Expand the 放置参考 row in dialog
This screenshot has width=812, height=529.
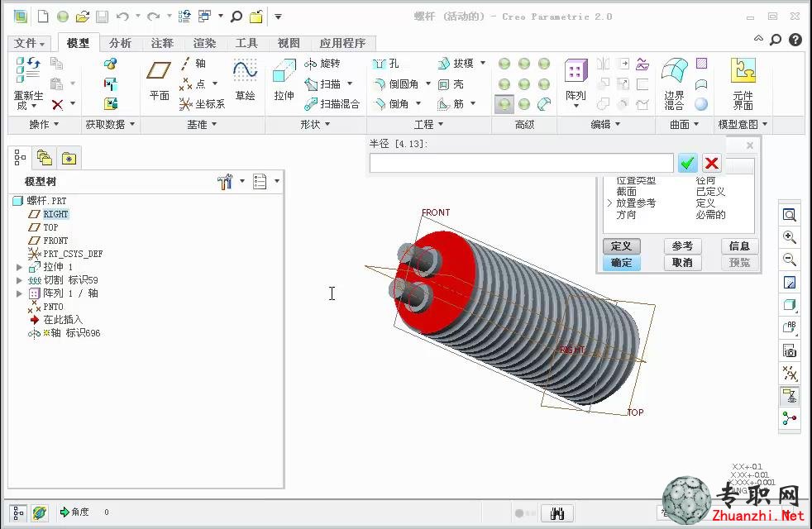[609, 203]
